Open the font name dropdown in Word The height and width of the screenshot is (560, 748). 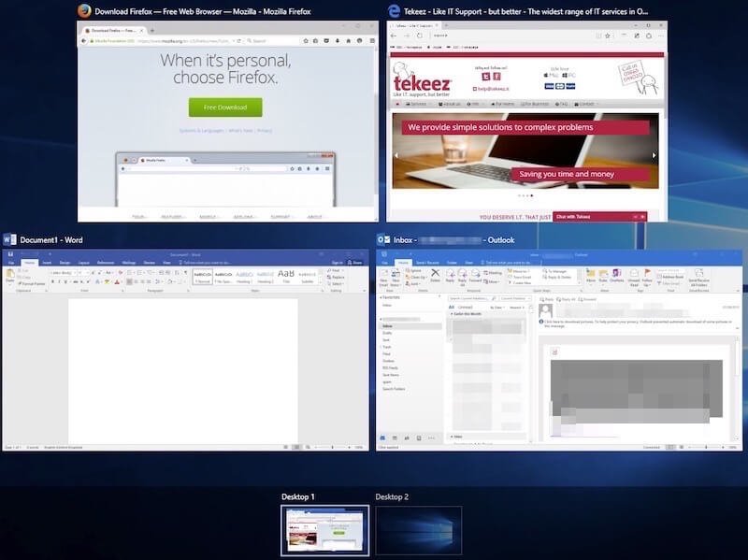click(x=74, y=273)
